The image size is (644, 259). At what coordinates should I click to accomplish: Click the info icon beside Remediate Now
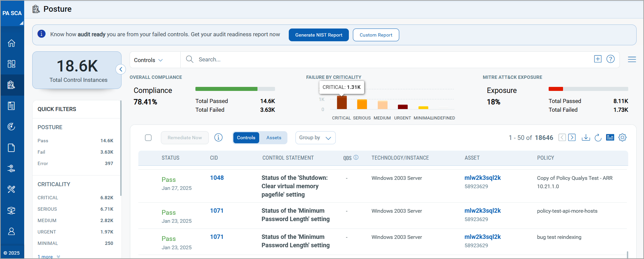[218, 138]
